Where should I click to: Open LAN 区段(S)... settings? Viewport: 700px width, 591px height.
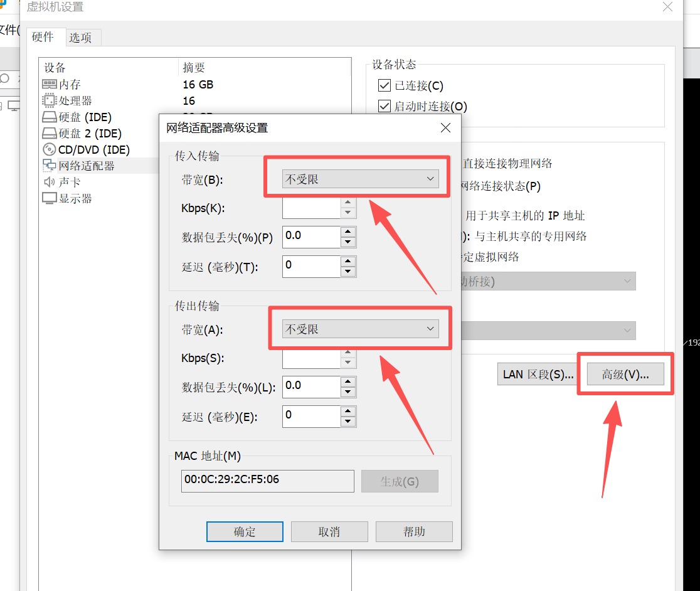tap(538, 374)
